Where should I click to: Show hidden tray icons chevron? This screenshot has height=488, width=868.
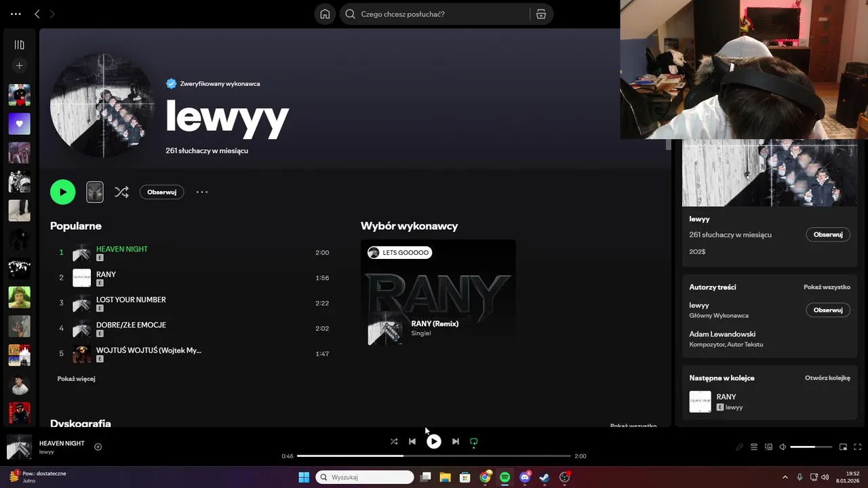coord(785,477)
